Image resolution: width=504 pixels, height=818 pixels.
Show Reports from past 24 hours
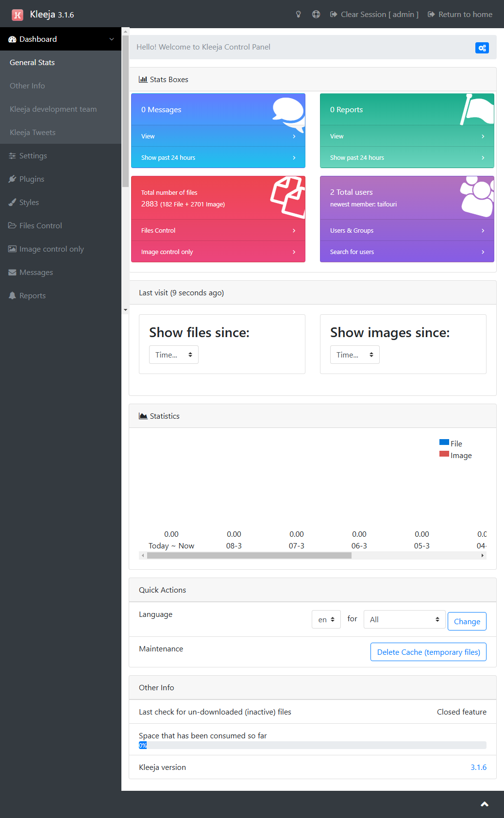(407, 157)
